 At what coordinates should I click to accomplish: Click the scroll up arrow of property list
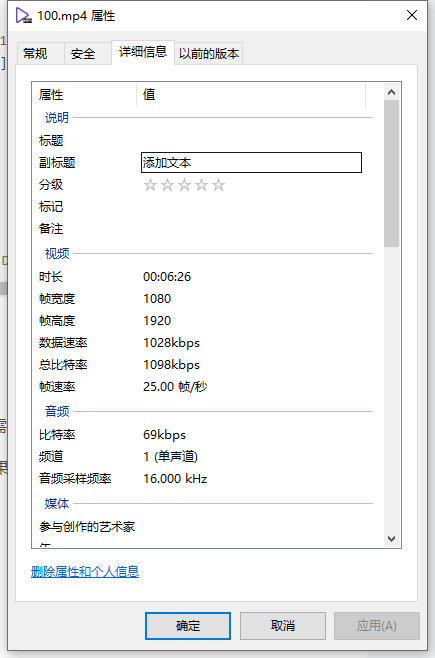tap(391, 92)
